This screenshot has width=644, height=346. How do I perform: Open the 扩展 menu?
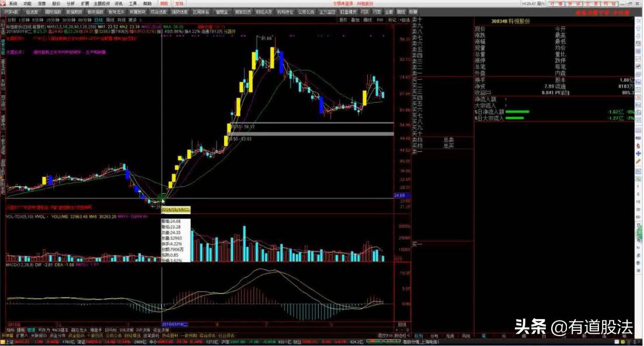(x=85, y=4)
